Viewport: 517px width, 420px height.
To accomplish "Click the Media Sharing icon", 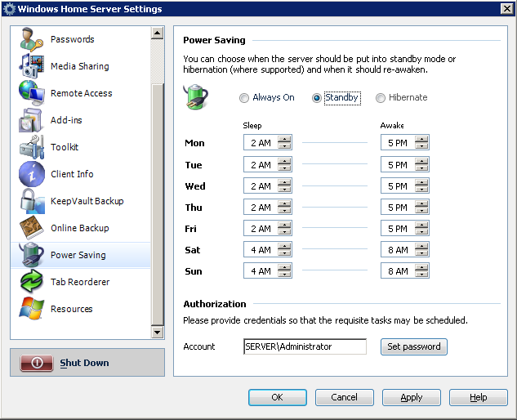I will (31, 66).
